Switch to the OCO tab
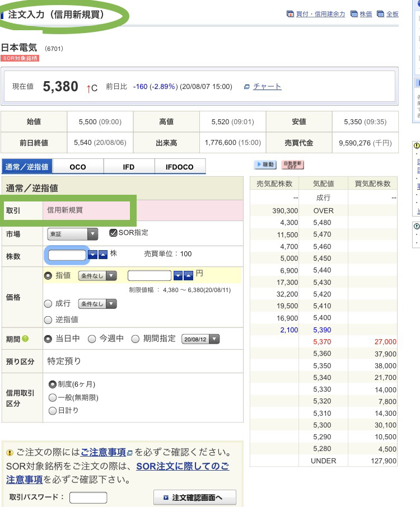 pos(78,167)
